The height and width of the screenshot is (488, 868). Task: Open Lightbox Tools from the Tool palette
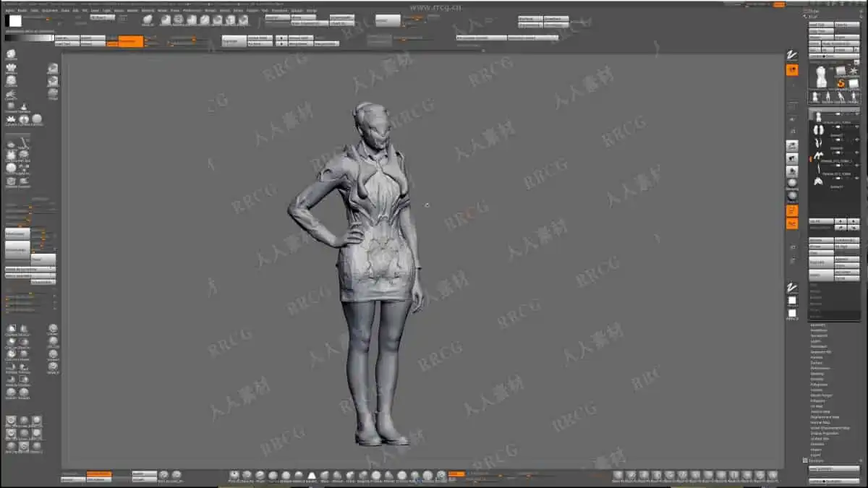834,56
